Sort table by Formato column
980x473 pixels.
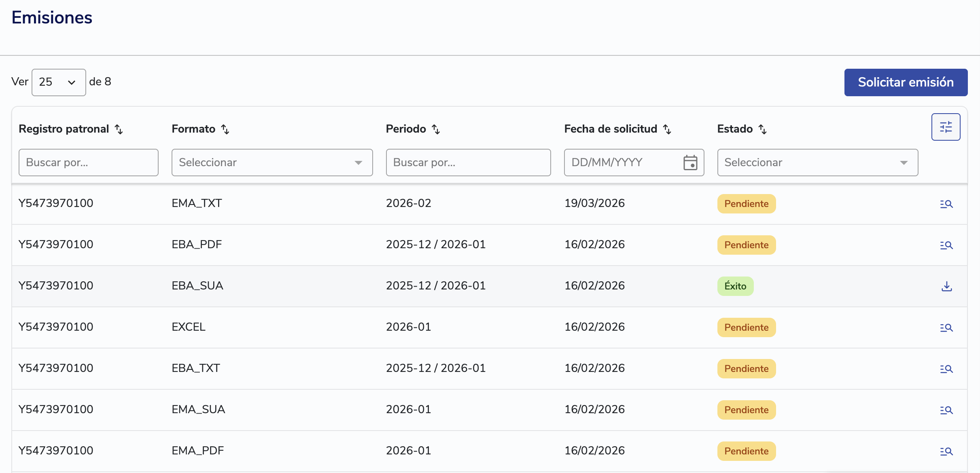[225, 129]
